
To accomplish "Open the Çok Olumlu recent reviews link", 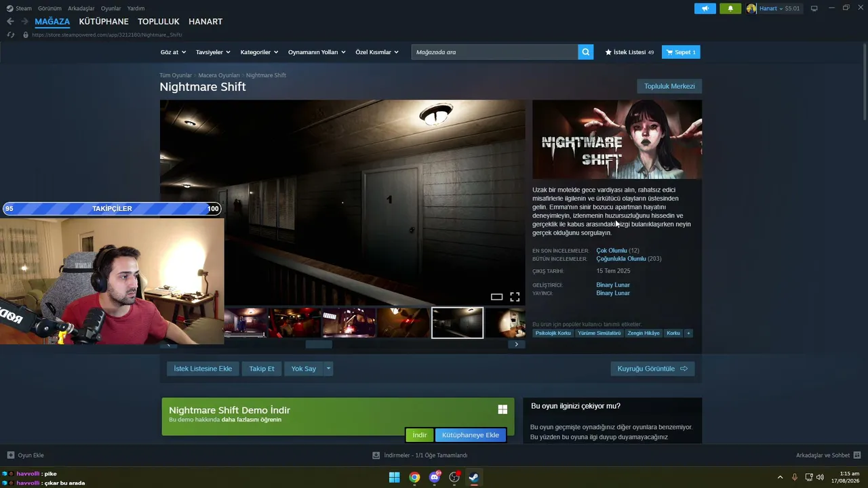I will [x=612, y=251].
